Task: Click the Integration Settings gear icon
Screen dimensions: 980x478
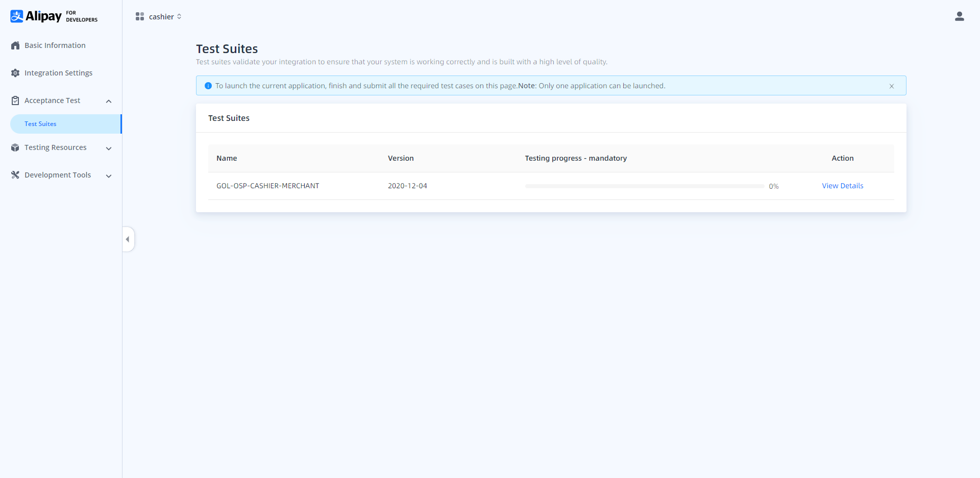Action: 15,73
